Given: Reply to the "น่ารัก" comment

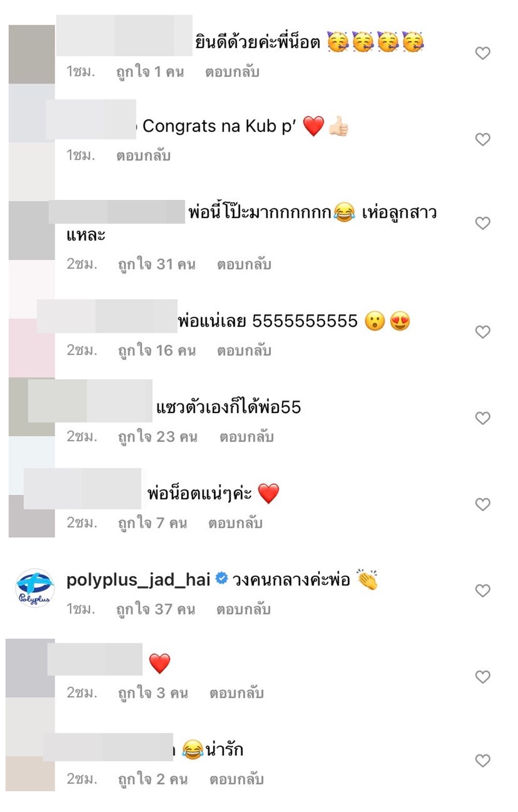Looking at the screenshot, I should pos(237,779).
